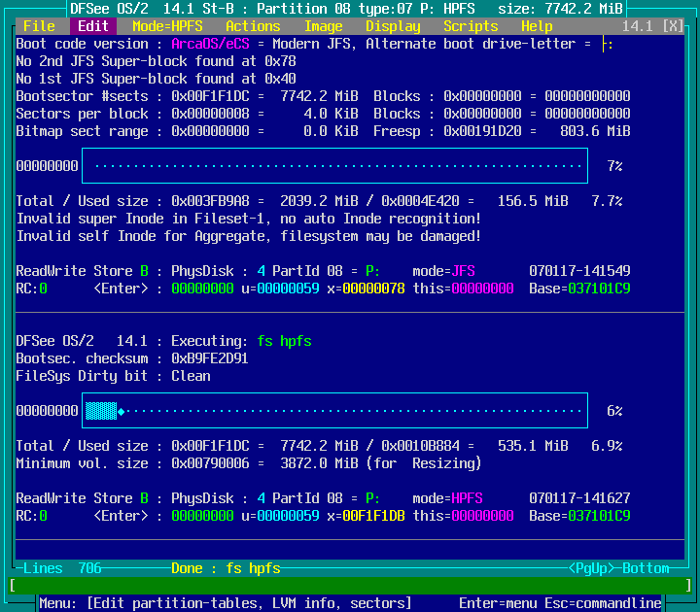Click the 'Done : fs hpfs' status text
Image resolution: width=700 pixels, height=612 pixels.
pos(226,568)
